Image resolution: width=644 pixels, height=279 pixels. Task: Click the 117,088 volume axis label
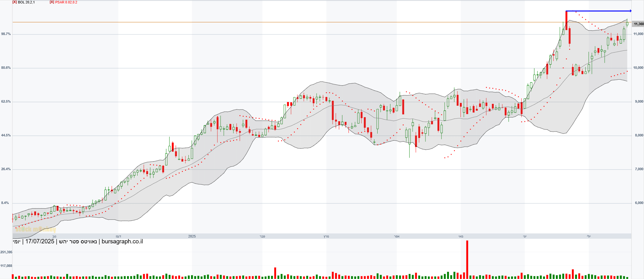point(6,266)
